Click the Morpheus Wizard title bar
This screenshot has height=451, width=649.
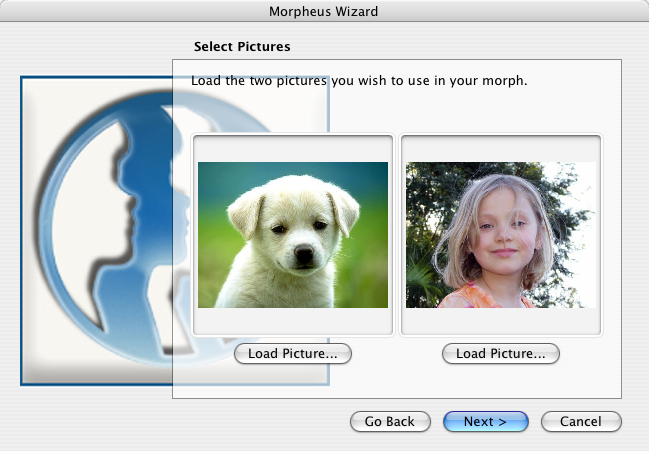324,11
